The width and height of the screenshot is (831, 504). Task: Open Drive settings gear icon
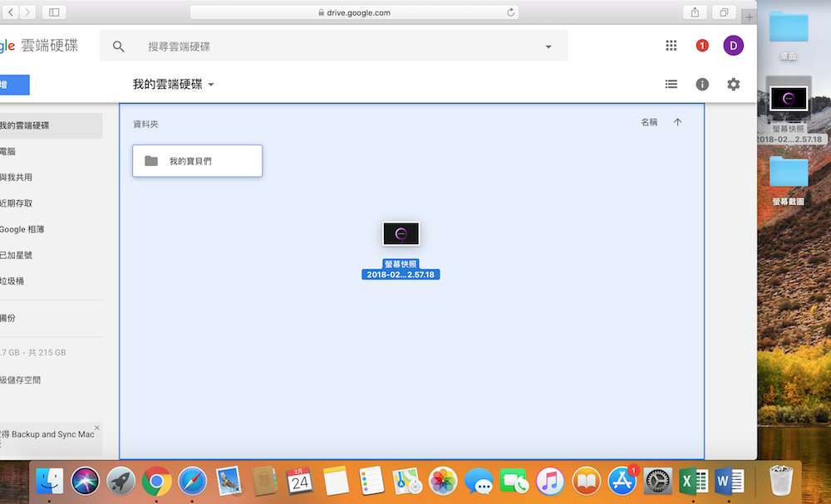tap(733, 85)
